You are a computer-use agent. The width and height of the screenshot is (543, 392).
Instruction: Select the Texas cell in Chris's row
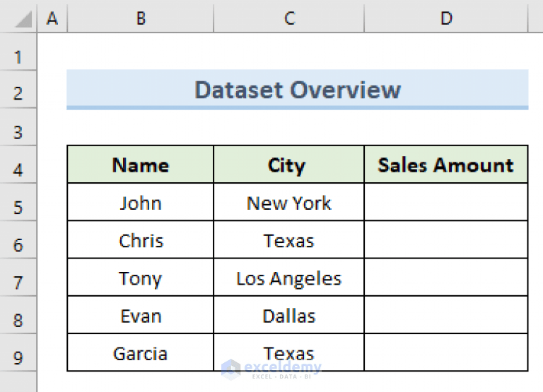coord(289,239)
